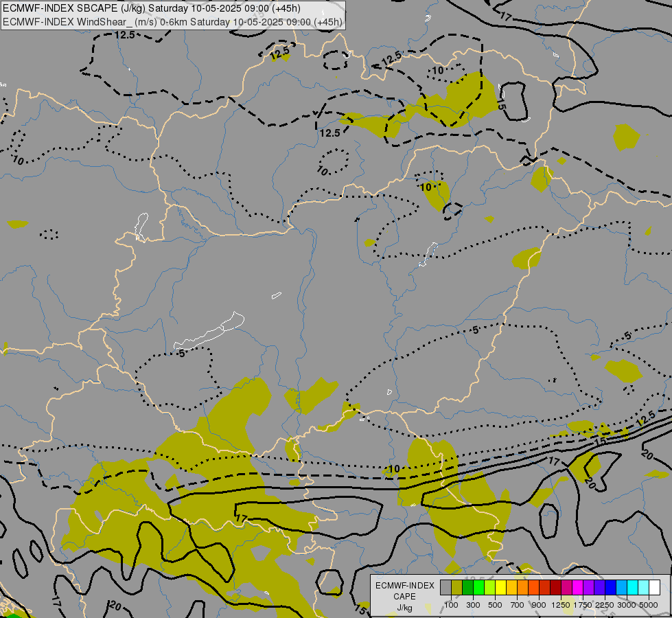Select the white swatch at legend end
Image resolution: width=672 pixels, height=618 pixels.
click(x=654, y=587)
